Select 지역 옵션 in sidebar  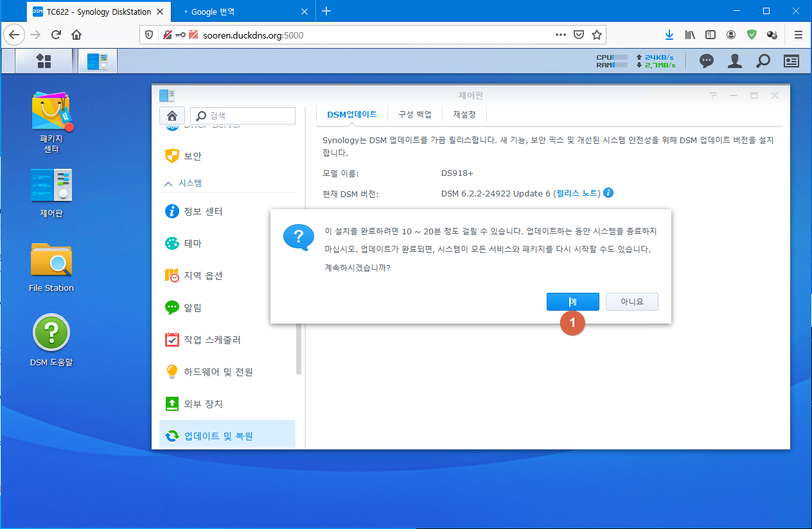[227, 275]
